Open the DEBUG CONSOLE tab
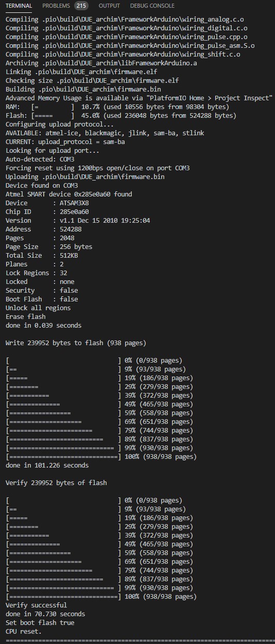Image resolution: width=275 pixels, height=644 pixels. tap(152, 6)
